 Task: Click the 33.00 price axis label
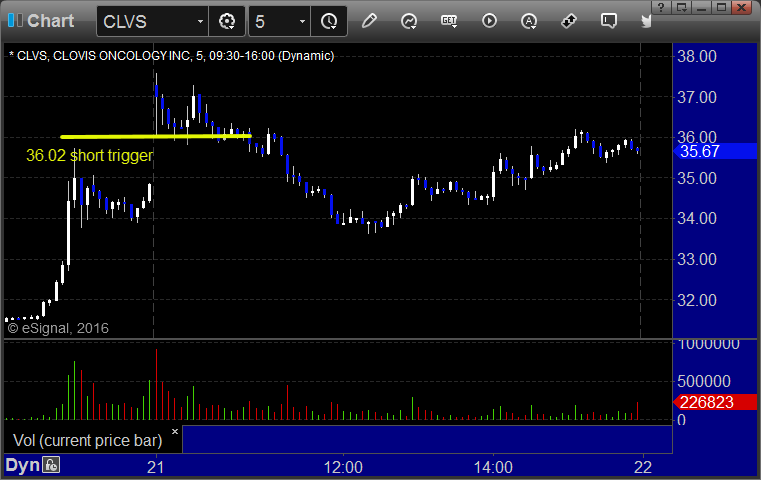pos(697,260)
